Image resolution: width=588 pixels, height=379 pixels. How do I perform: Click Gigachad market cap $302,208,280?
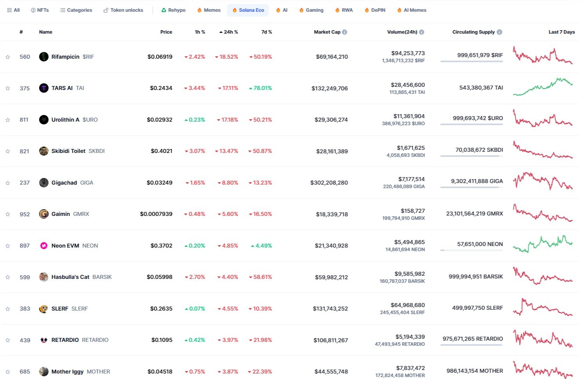click(x=329, y=183)
